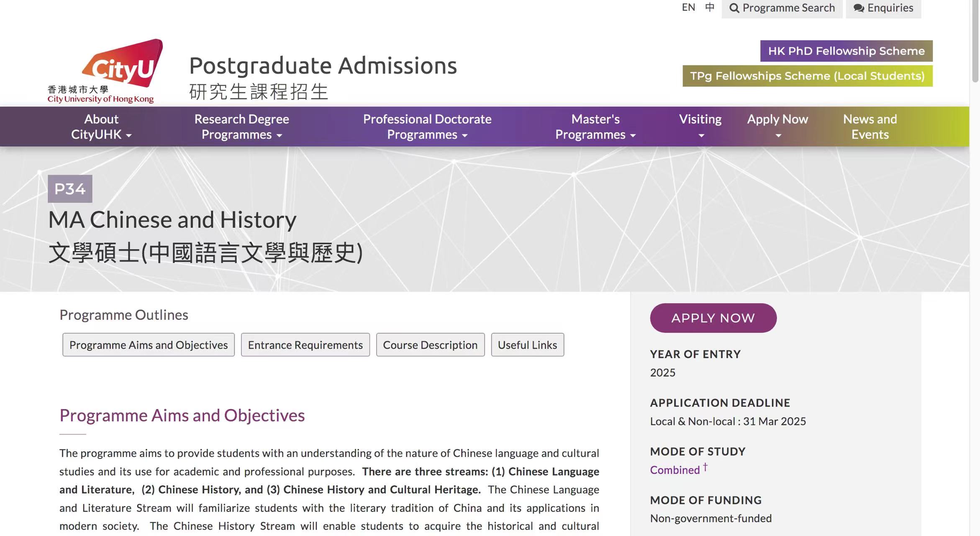Click the magnifier icon in Programme Search
This screenshot has width=980, height=536.
[734, 8]
